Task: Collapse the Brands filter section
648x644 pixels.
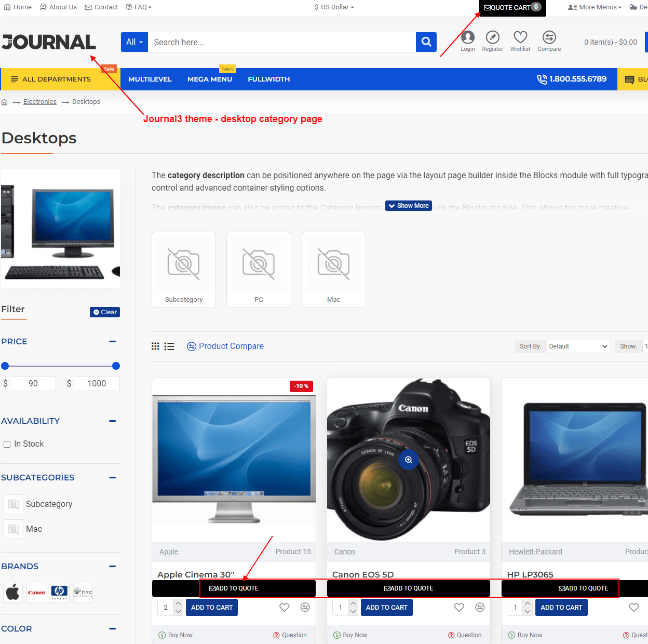Action: [113, 567]
